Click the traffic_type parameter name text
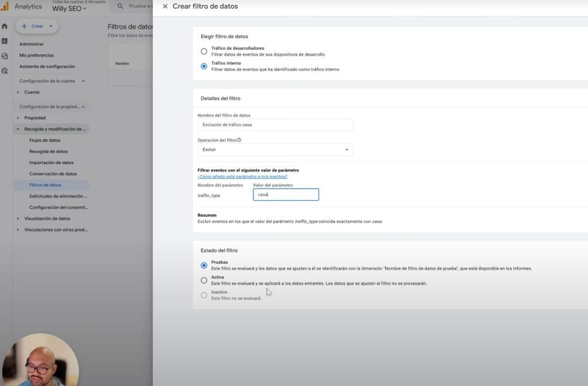588x386 pixels. tap(209, 196)
